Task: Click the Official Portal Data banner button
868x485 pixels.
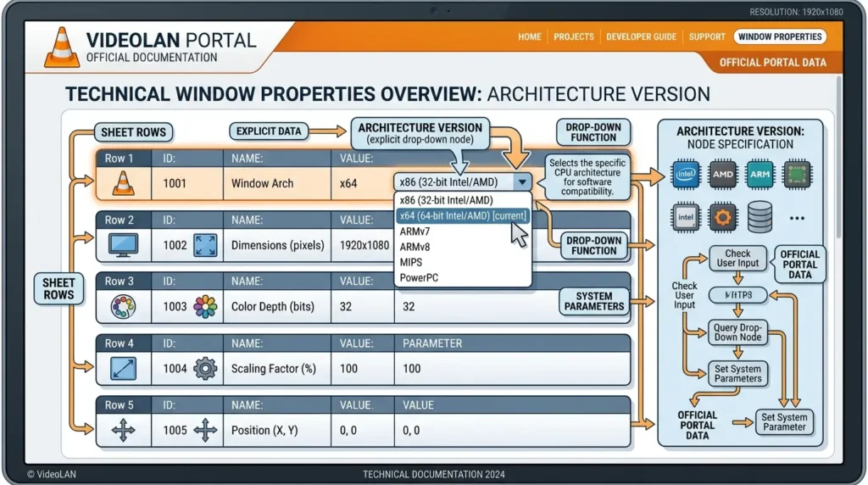Action: click(773, 63)
